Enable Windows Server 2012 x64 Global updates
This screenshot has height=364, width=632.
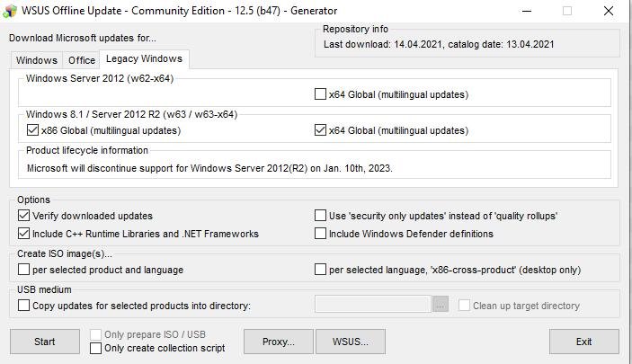(321, 94)
